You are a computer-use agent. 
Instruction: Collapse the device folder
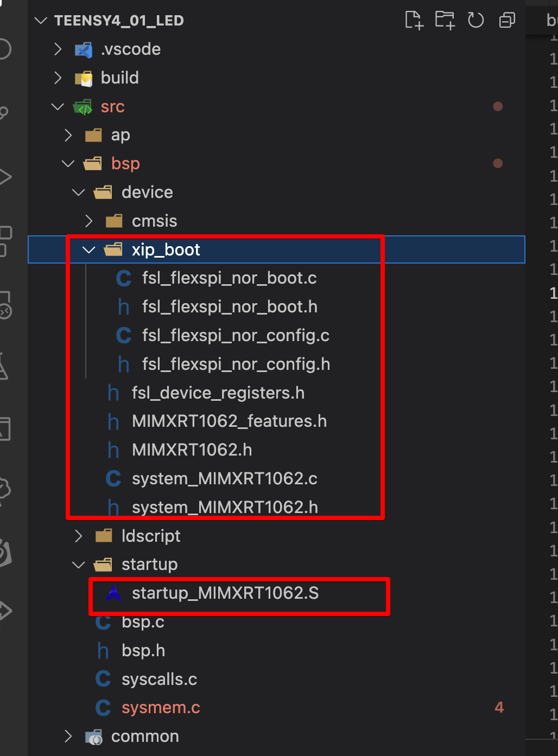[78, 192]
